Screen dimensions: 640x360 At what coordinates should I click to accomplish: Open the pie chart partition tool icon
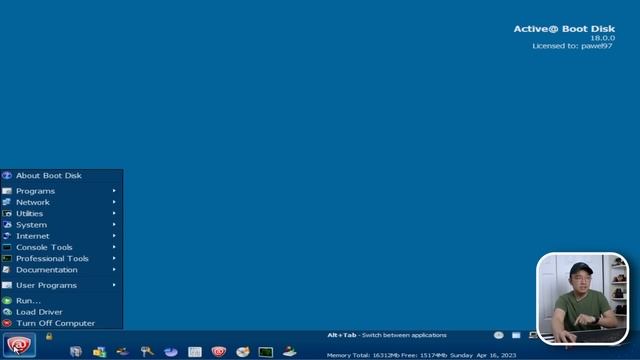click(x=171, y=351)
